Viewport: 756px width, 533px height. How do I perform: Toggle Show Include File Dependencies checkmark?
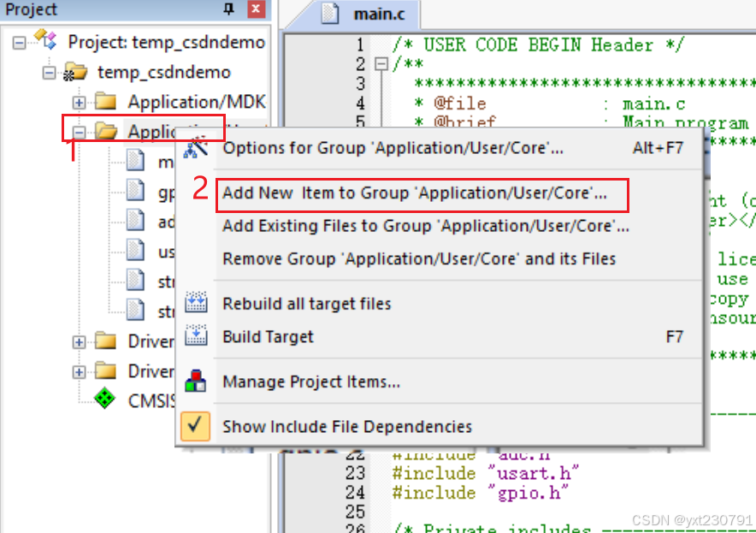[195, 426]
